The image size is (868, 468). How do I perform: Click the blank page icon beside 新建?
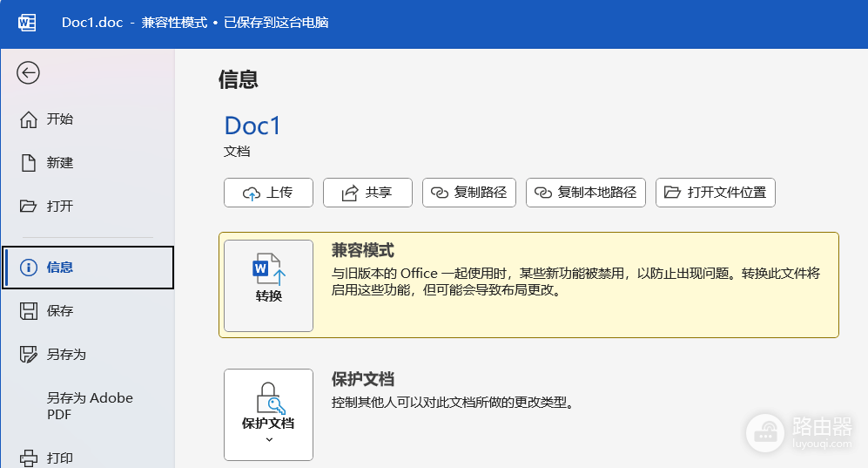tap(29, 163)
